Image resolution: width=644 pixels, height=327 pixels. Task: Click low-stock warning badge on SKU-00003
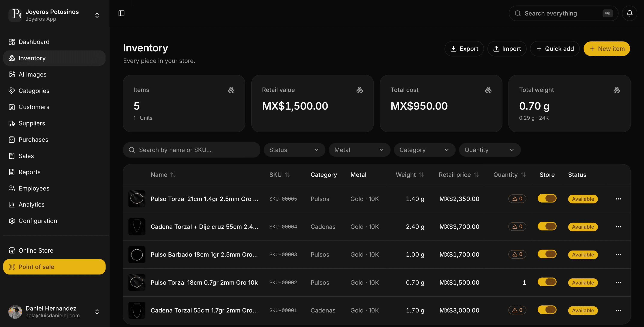[x=517, y=254]
